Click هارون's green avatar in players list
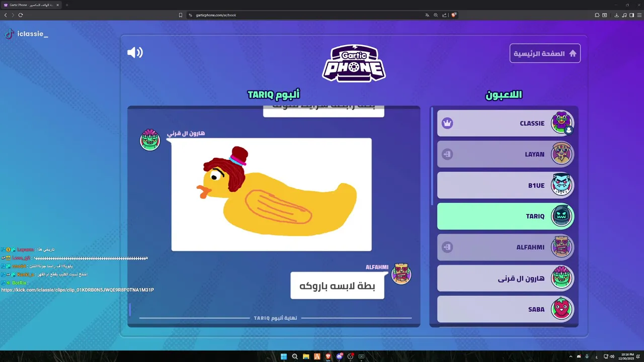 pos(561,278)
